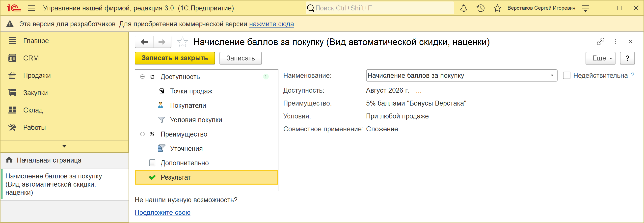The width and height of the screenshot is (644, 223).
Task: Open the Еще dropdown menu
Action: (x=600, y=58)
